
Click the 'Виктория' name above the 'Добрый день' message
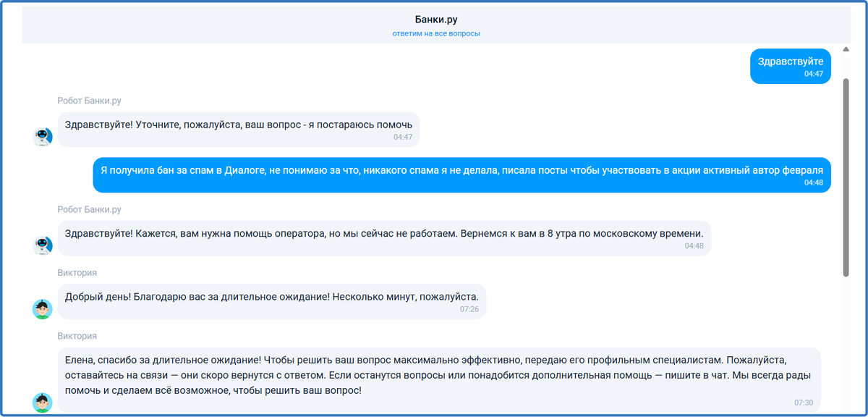[77, 273]
